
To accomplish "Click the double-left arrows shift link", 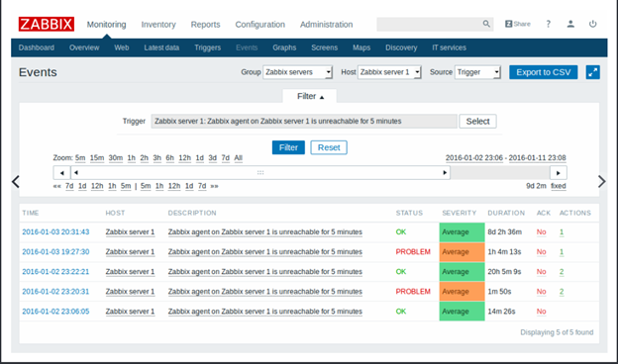I will tap(57, 186).
